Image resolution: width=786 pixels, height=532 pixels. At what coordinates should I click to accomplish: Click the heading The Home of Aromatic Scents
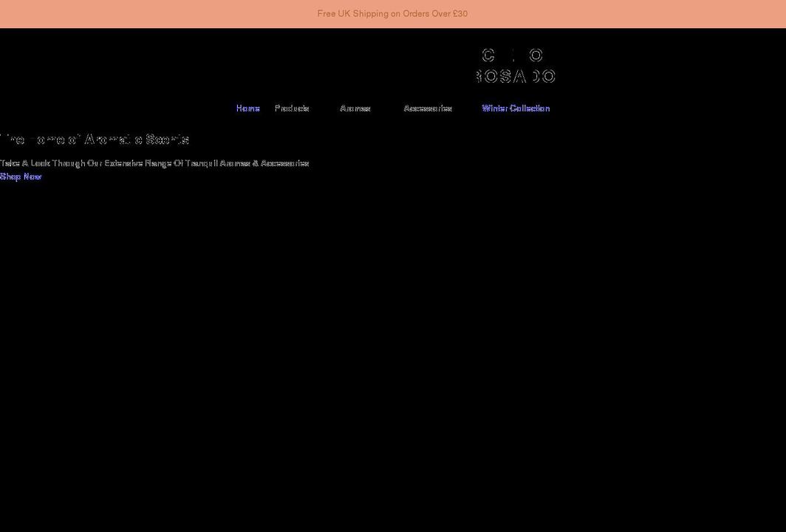(x=95, y=138)
